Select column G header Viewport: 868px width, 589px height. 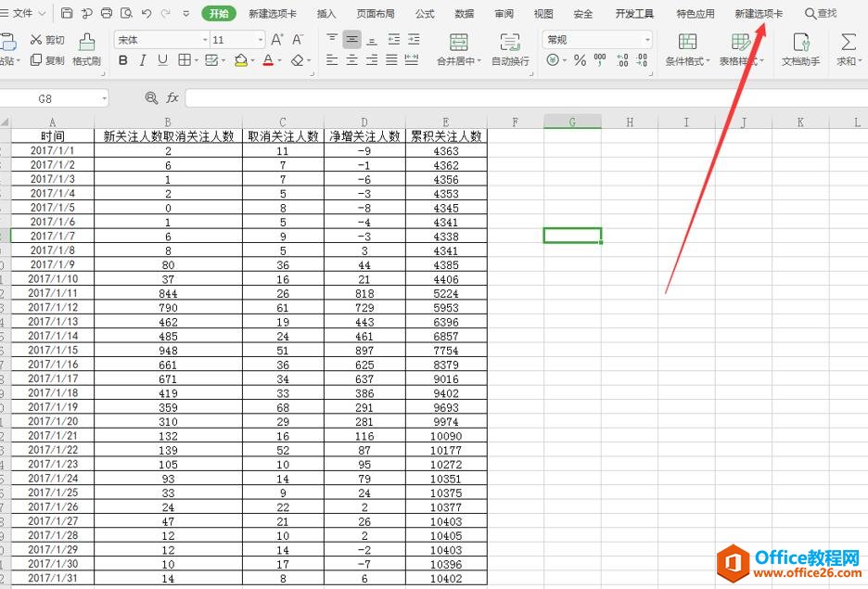pos(572,122)
